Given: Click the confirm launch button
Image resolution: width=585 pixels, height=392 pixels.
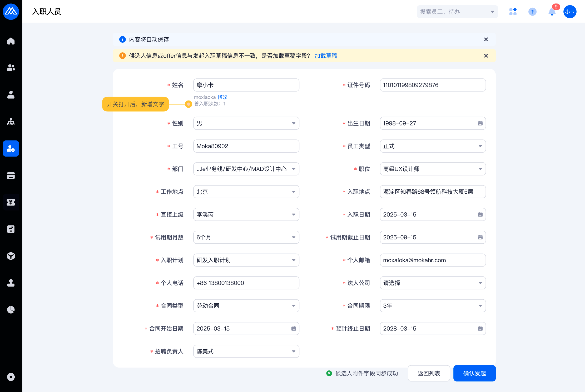Looking at the screenshot, I should click(x=474, y=373).
